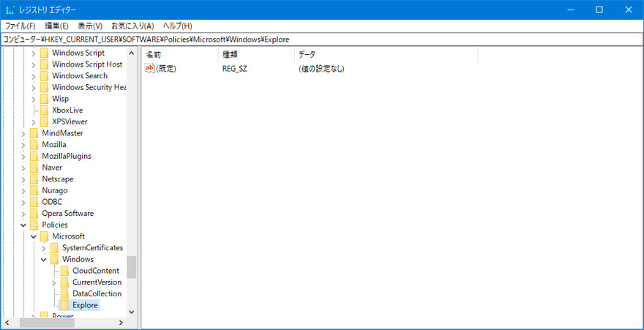This screenshot has height=330, width=644.
Task: Select the ODBC folder icon
Action: click(34, 203)
